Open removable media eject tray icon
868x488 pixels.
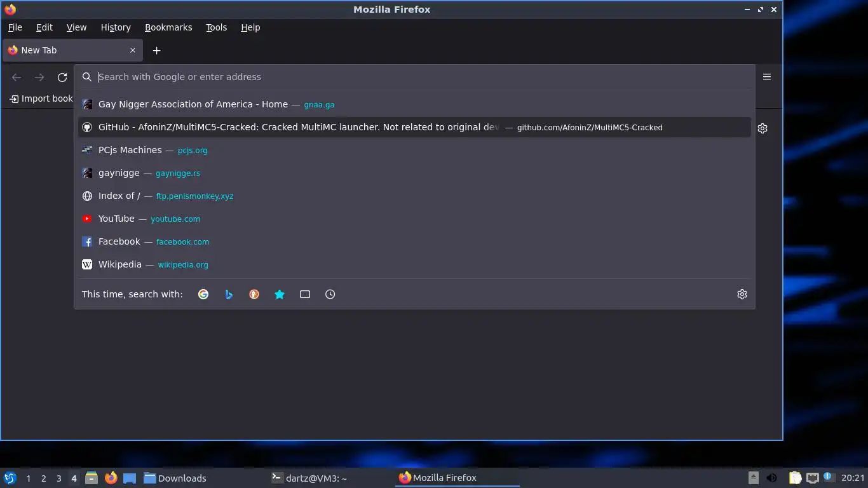(x=754, y=478)
